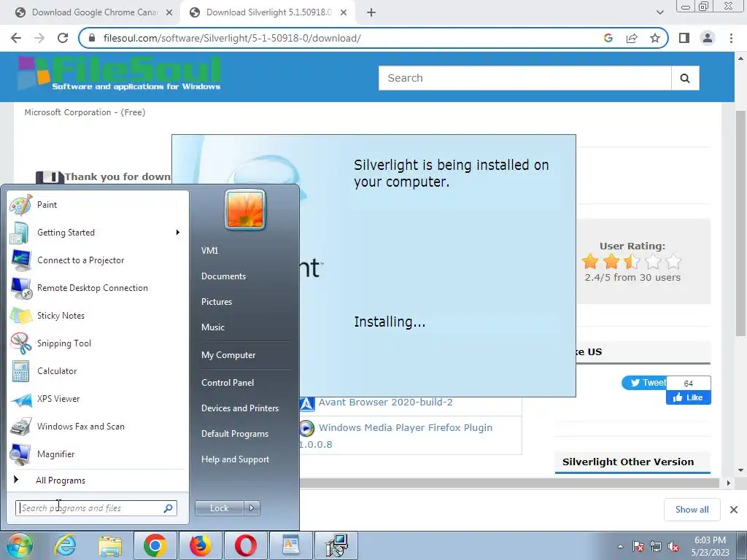The image size is (747, 560).
Task: Open Devices and Printers
Action: tap(240, 408)
